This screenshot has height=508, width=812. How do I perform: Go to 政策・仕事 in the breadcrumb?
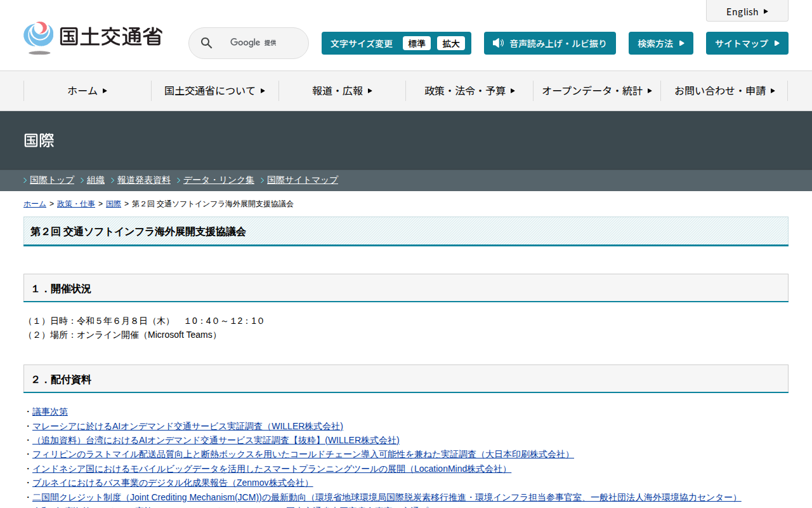click(76, 204)
